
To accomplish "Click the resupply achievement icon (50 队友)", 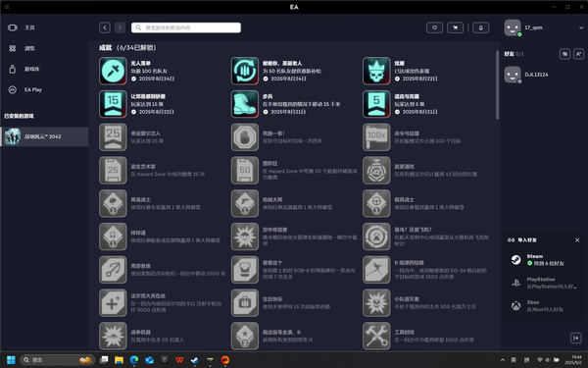I will [x=245, y=71].
